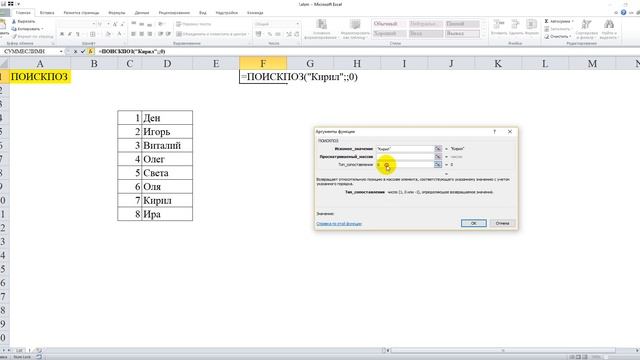Open the Format as Table gallery
The image size is (640, 360).
coord(355,29)
